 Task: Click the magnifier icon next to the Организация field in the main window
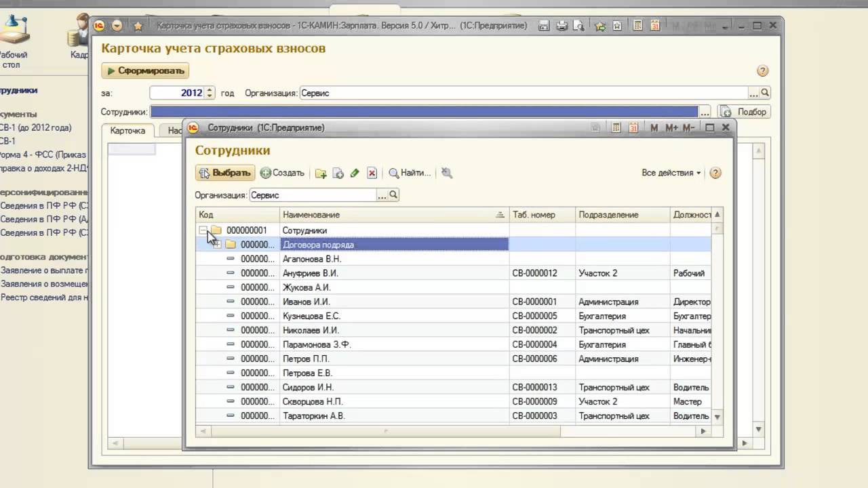click(x=765, y=93)
